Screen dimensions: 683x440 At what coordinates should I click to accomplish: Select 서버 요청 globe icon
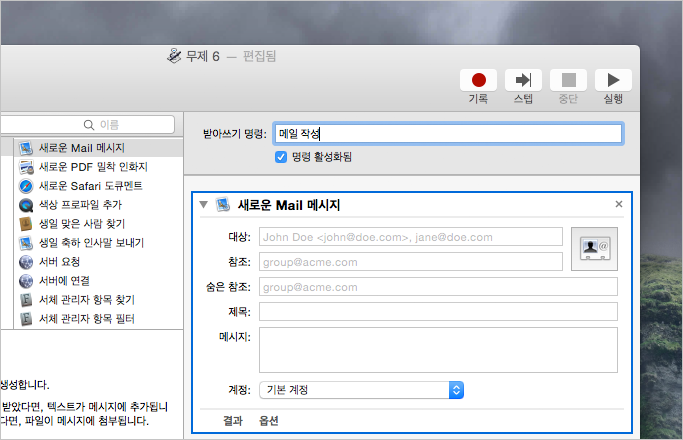pyautogui.click(x=26, y=262)
